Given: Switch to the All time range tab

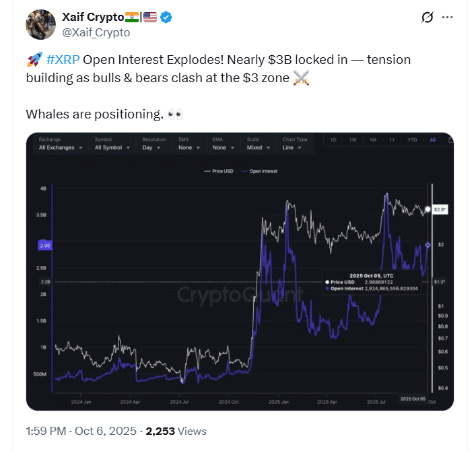Looking at the screenshot, I should [x=433, y=140].
